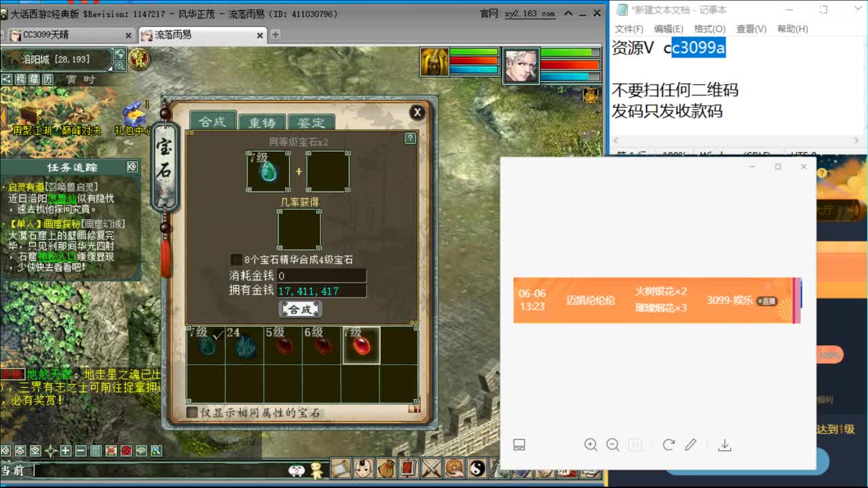Toggle 仅显示相同属性的宝石 checkbox
Image resolution: width=868 pixels, height=488 pixels.
(192, 412)
